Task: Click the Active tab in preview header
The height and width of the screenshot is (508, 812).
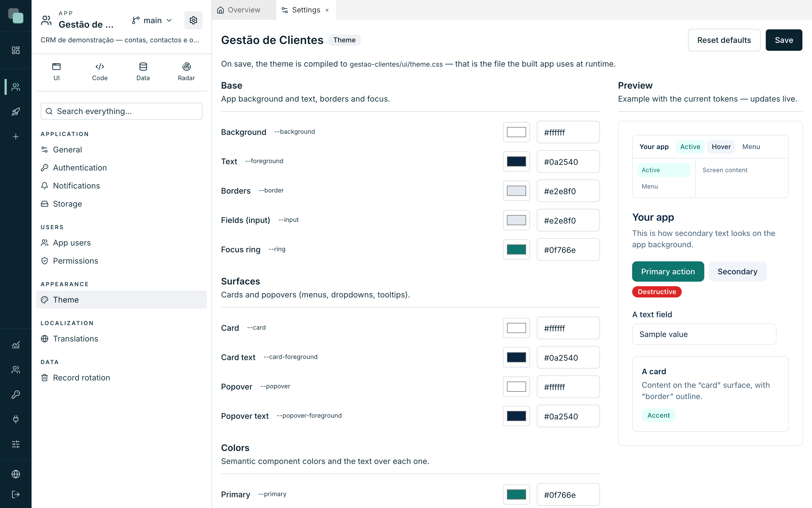Action: [x=690, y=147]
